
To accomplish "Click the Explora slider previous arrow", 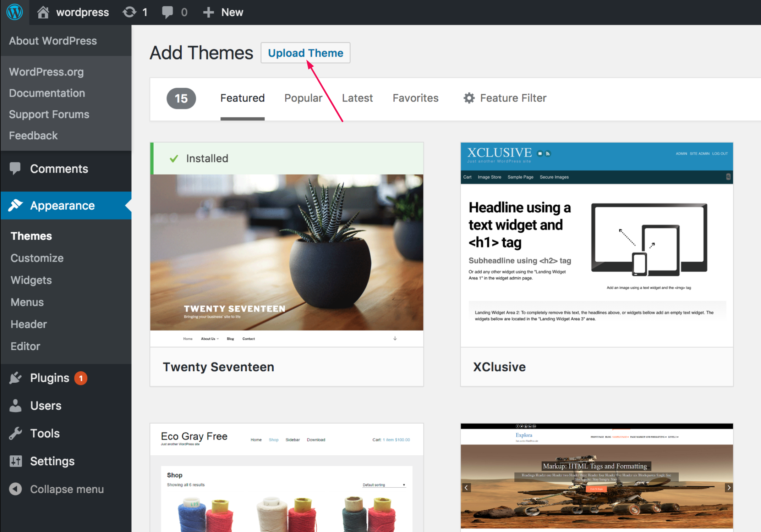I will pos(466,488).
